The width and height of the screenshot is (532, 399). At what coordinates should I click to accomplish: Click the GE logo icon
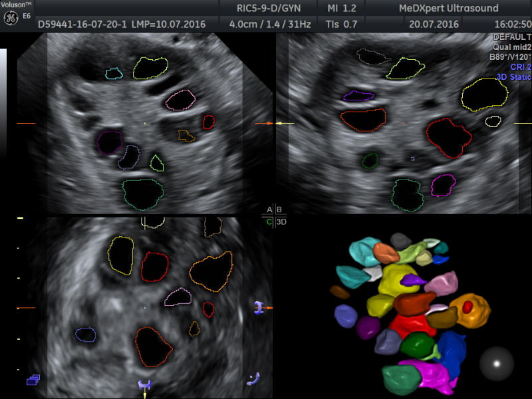tap(11, 19)
